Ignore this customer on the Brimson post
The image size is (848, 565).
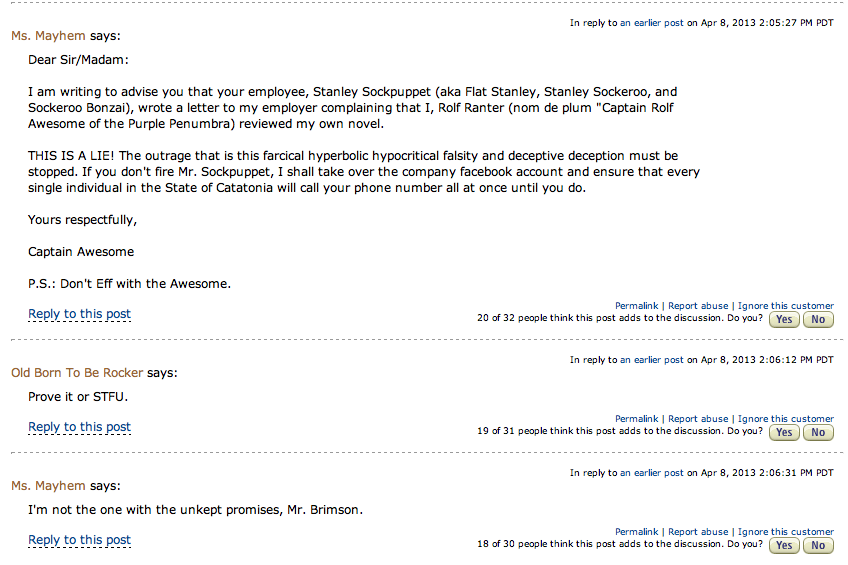click(x=785, y=532)
